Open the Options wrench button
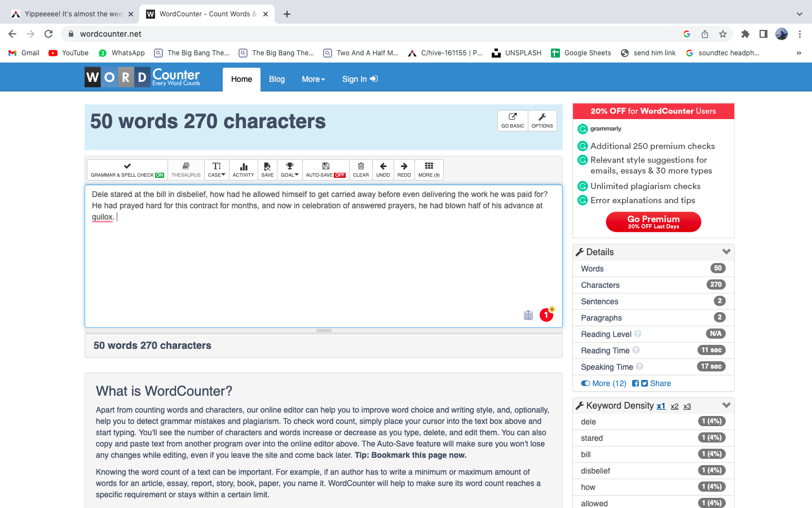The image size is (812, 508). [542, 121]
